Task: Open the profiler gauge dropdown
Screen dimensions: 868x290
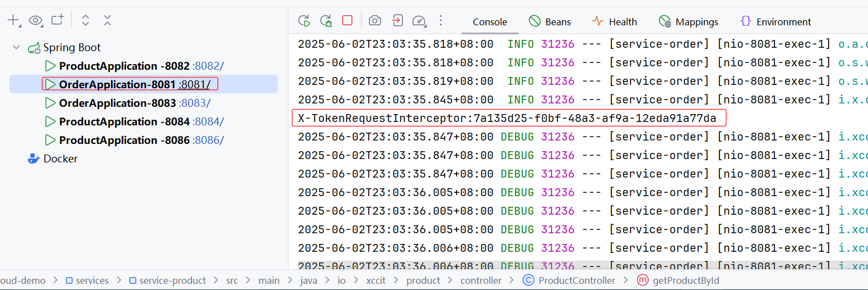Action: (419, 21)
